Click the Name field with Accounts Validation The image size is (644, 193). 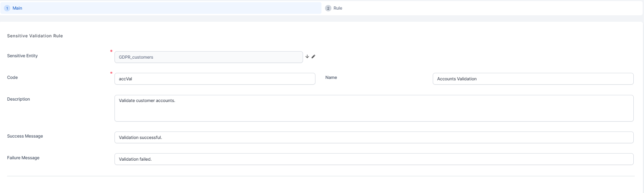533,79
